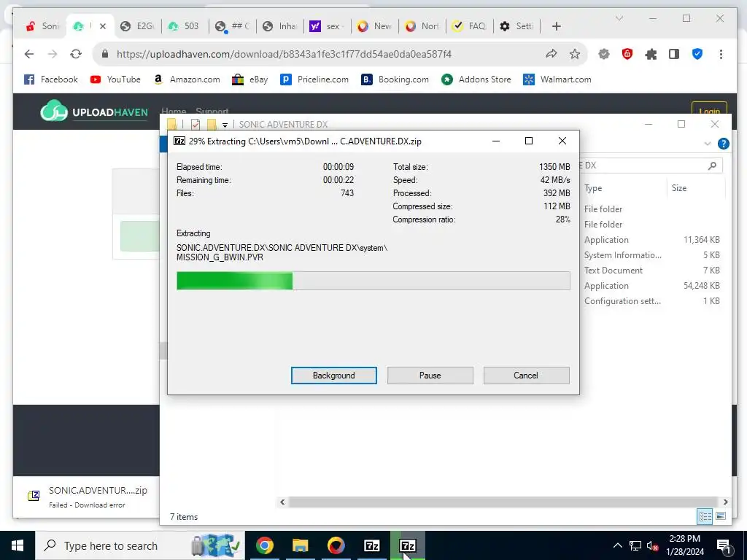Open a new browser tab
747x560 pixels.
pos(556,26)
